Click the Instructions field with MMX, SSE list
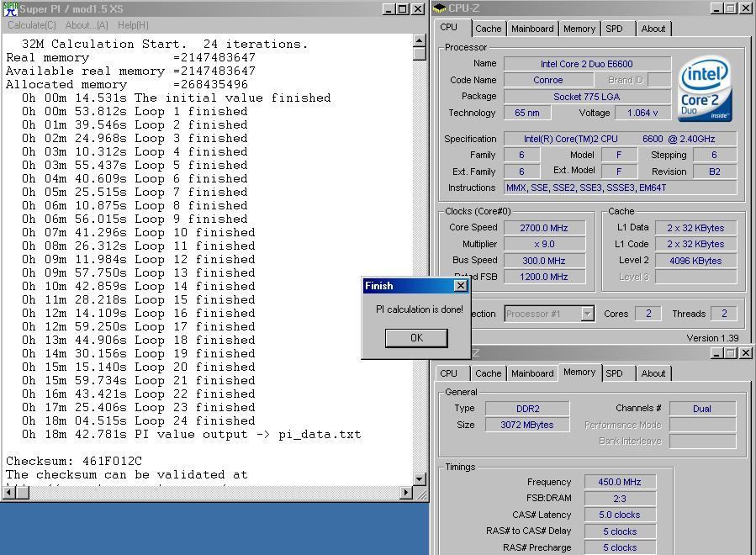756x555 pixels. [x=620, y=188]
